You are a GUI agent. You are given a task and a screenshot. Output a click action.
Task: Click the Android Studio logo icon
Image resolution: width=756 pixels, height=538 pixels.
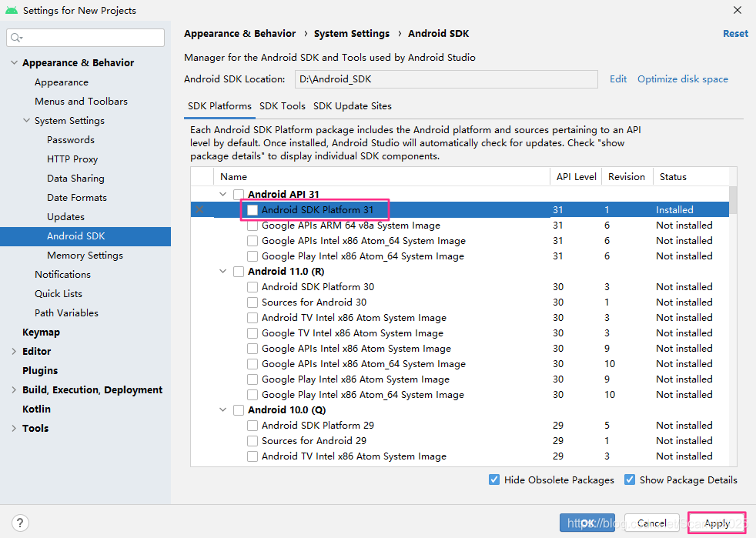coord(12,10)
